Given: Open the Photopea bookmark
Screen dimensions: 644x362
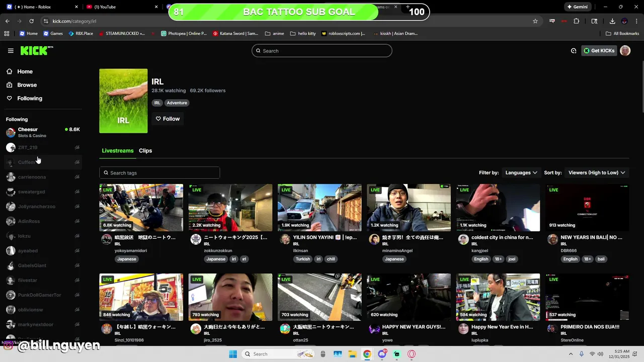Looking at the screenshot, I should click(184, 34).
